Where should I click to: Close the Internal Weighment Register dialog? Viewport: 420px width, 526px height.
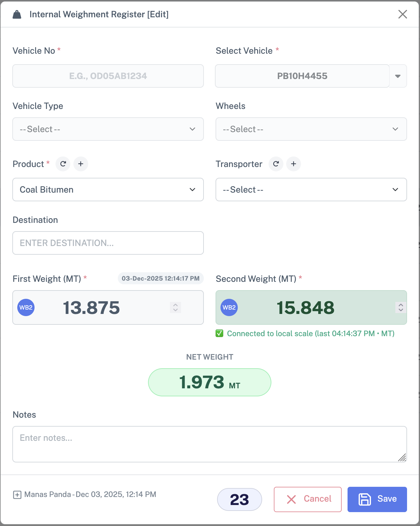tap(402, 14)
